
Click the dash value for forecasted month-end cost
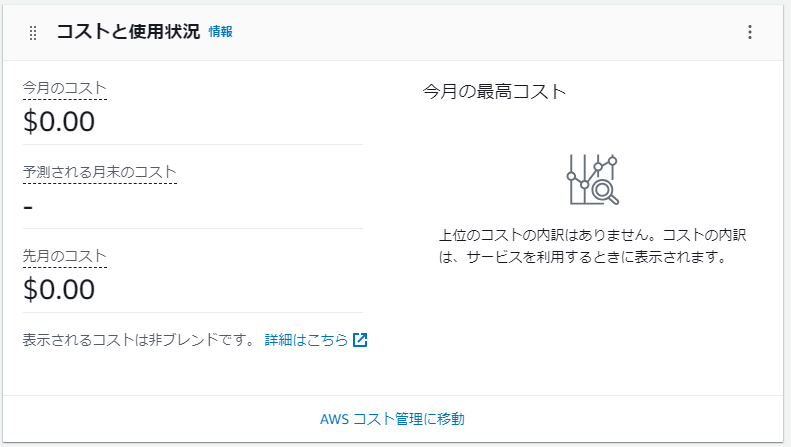(28, 207)
